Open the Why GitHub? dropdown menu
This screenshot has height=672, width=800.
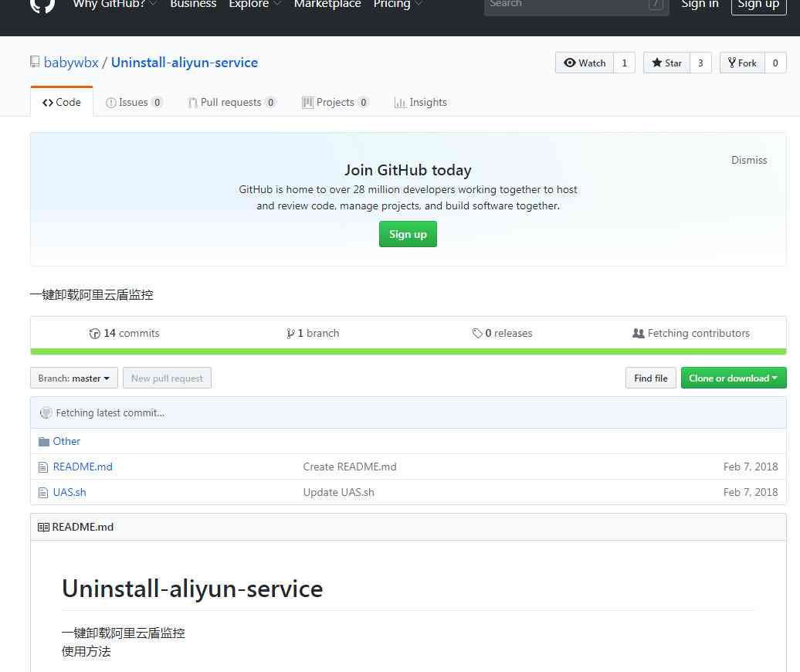point(115,4)
